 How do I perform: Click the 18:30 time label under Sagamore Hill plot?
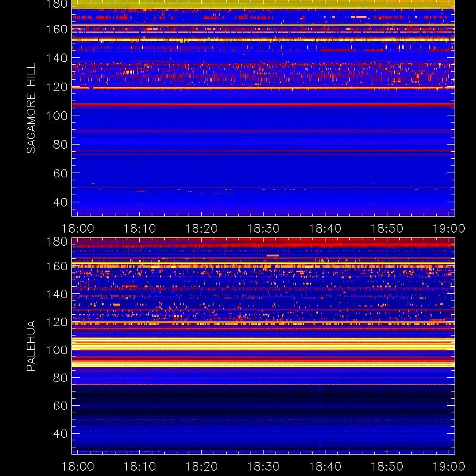263,228
